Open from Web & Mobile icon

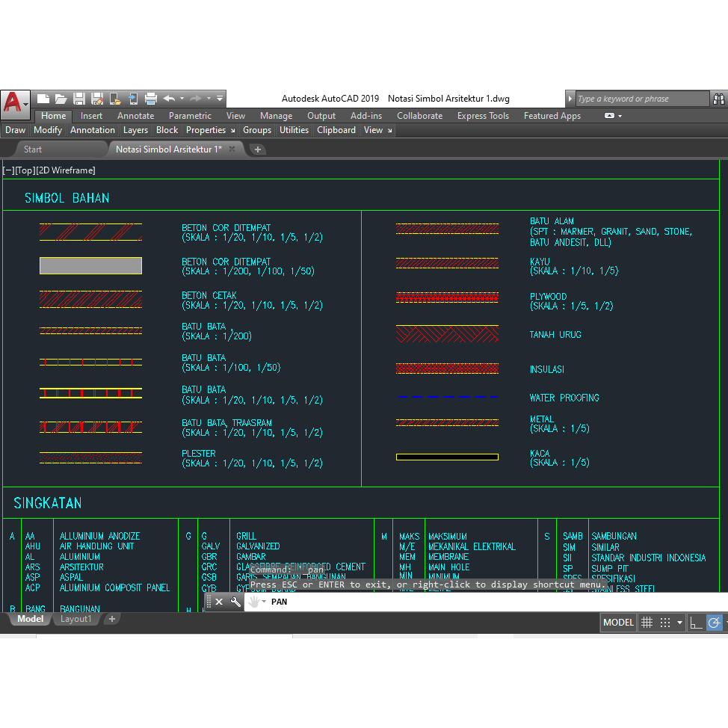coord(115,99)
